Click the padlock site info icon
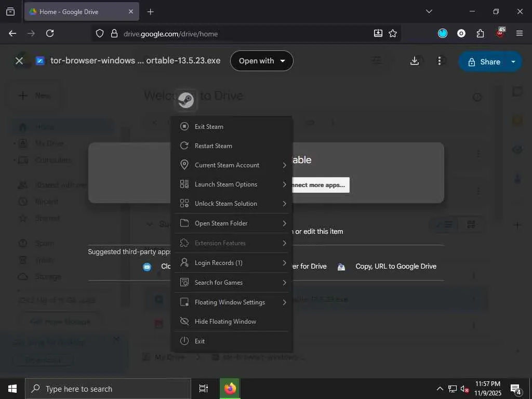Viewport: 532px width, 399px height. 114,34
